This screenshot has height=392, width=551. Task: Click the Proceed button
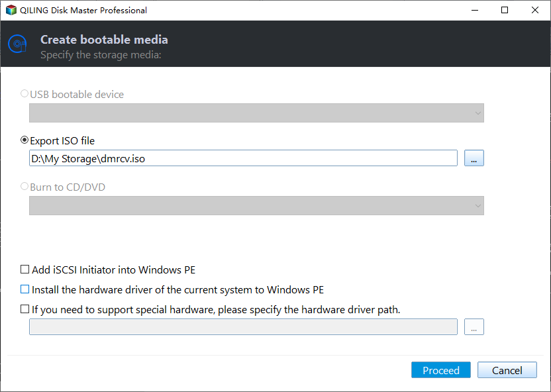[x=441, y=370]
